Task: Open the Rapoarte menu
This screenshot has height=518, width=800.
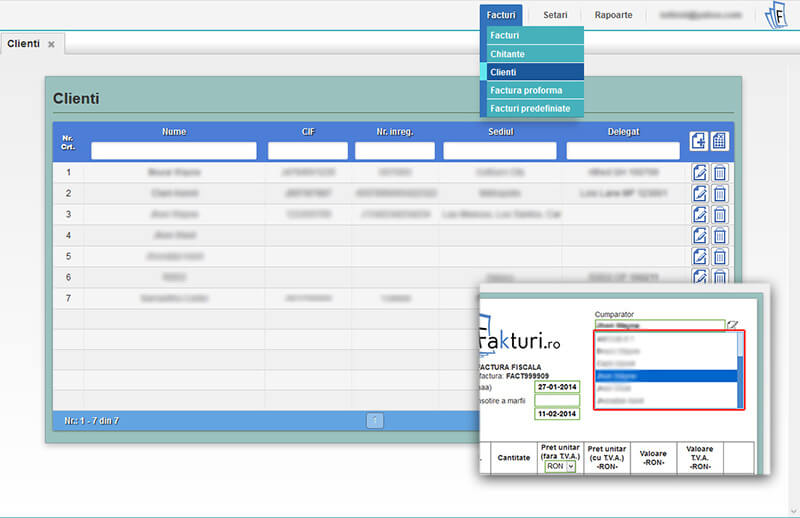Action: pos(613,15)
